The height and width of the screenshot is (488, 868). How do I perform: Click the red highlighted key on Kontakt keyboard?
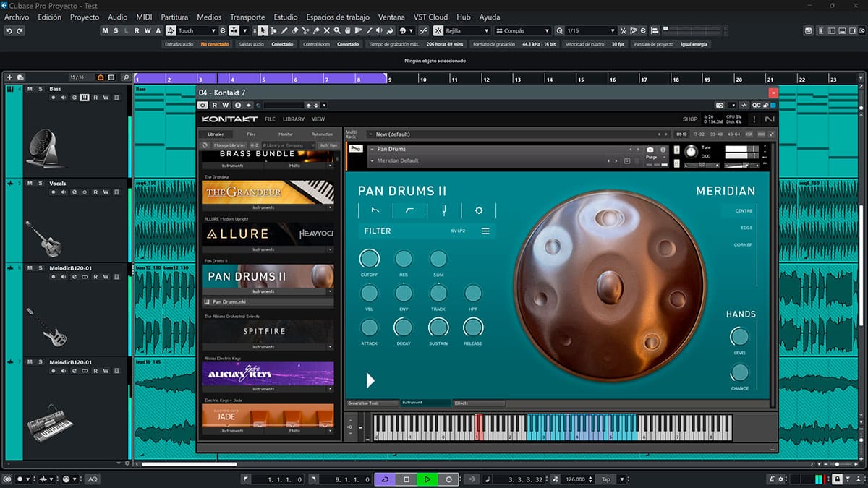pos(477,427)
